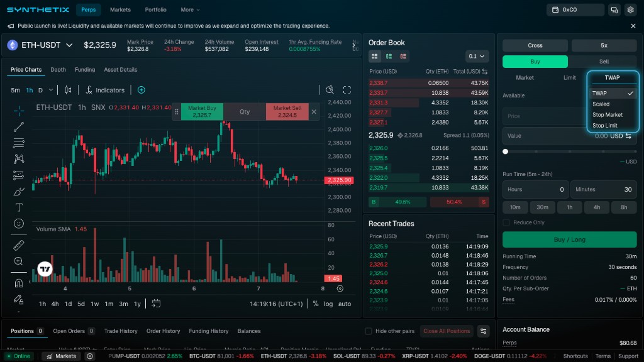View the Trade History tab
Viewport: 644px width, 362px height.
[121, 331]
